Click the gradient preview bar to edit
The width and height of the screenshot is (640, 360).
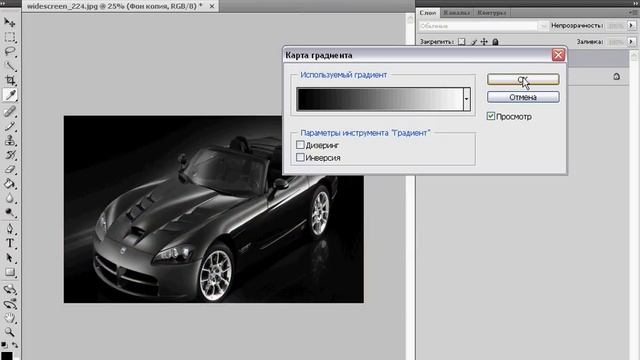click(x=380, y=99)
